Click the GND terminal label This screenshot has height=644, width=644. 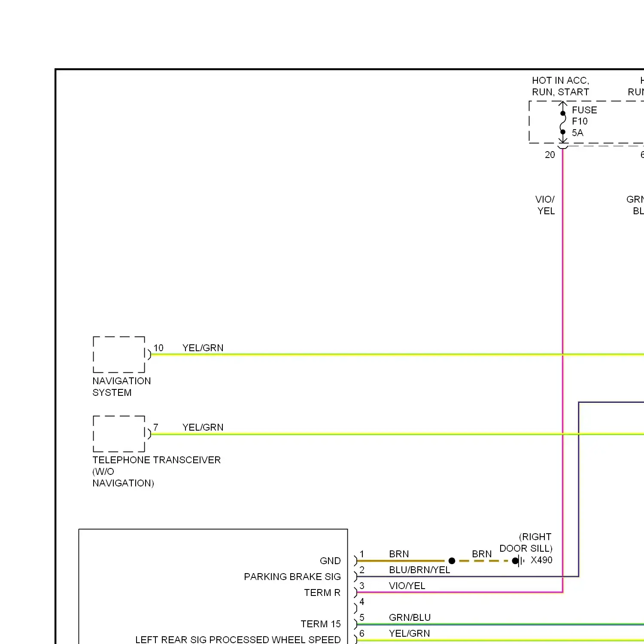(330, 561)
